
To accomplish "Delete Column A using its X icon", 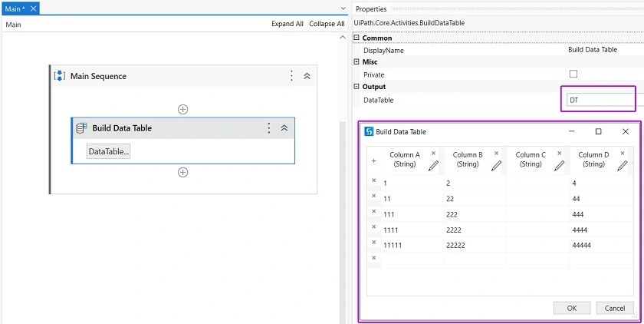I will 433,153.
